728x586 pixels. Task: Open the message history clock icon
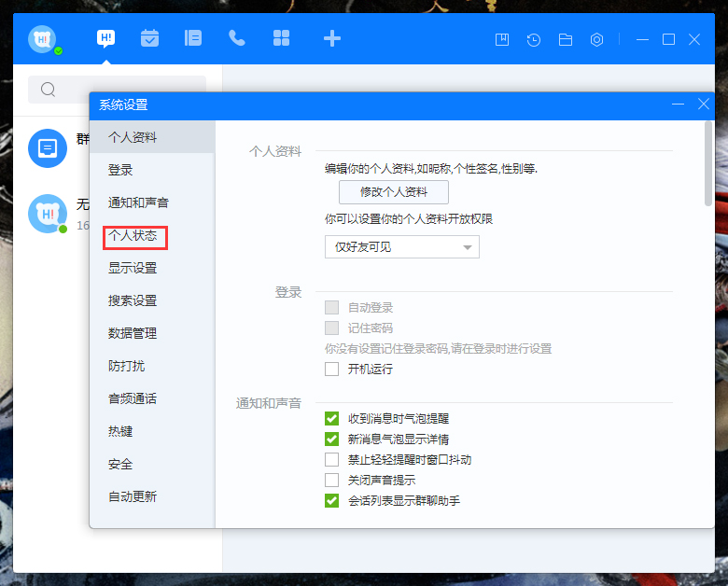click(534, 39)
